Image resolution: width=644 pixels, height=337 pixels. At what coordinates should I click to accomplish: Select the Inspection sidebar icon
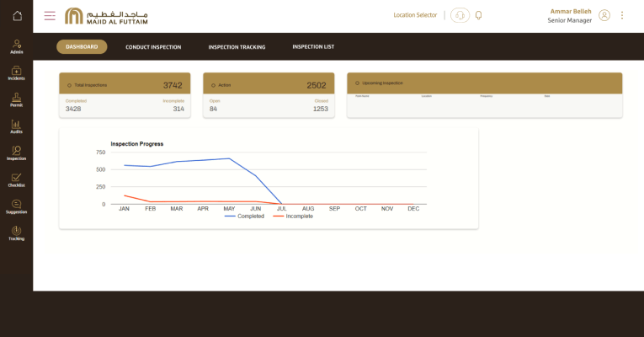pyautogui.click(x=17, y=152)
